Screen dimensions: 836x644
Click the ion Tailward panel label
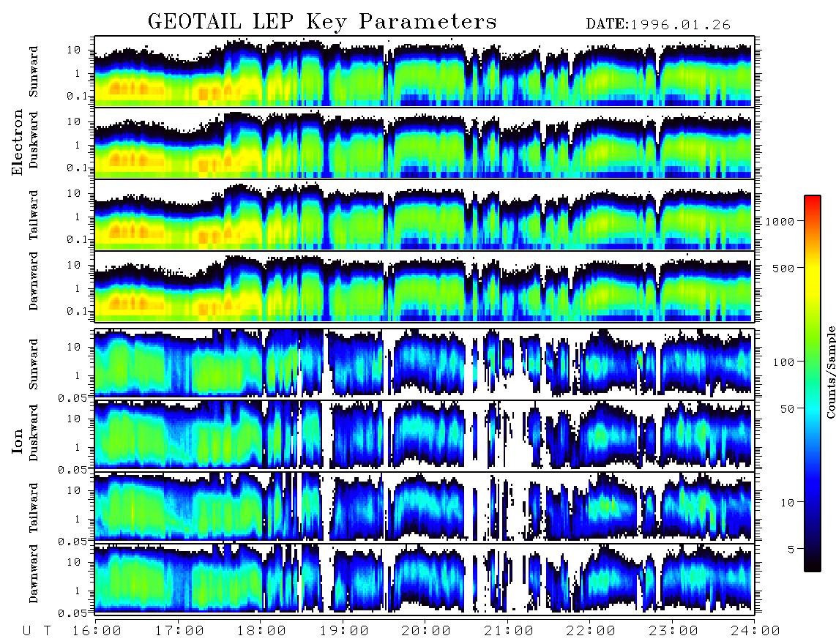(x=34, y=507)
